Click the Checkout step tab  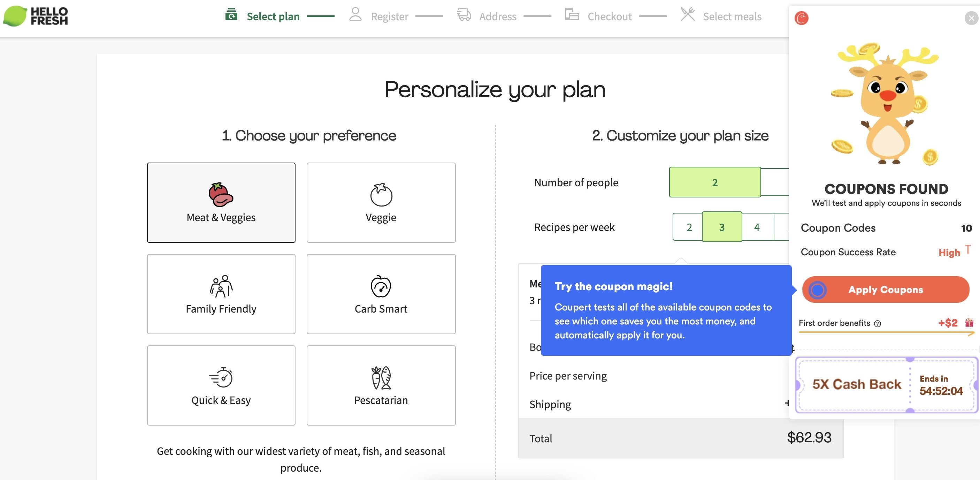610,16
